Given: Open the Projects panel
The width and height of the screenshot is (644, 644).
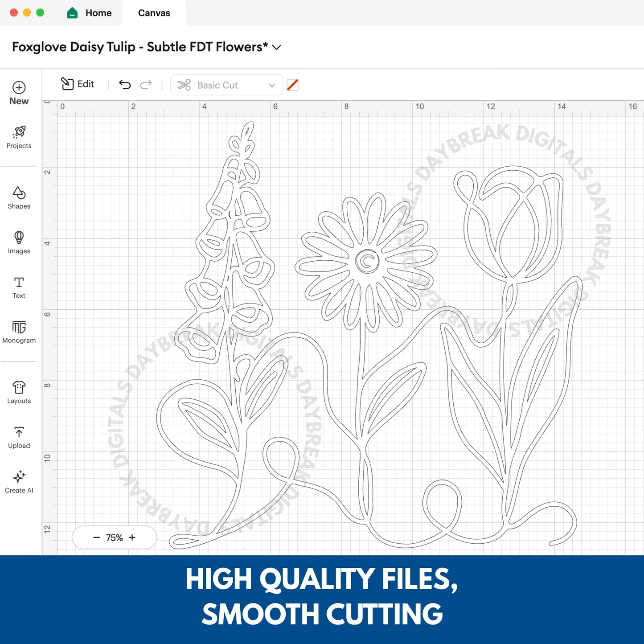Looking at the screenshot, I should tap(18, 136).
